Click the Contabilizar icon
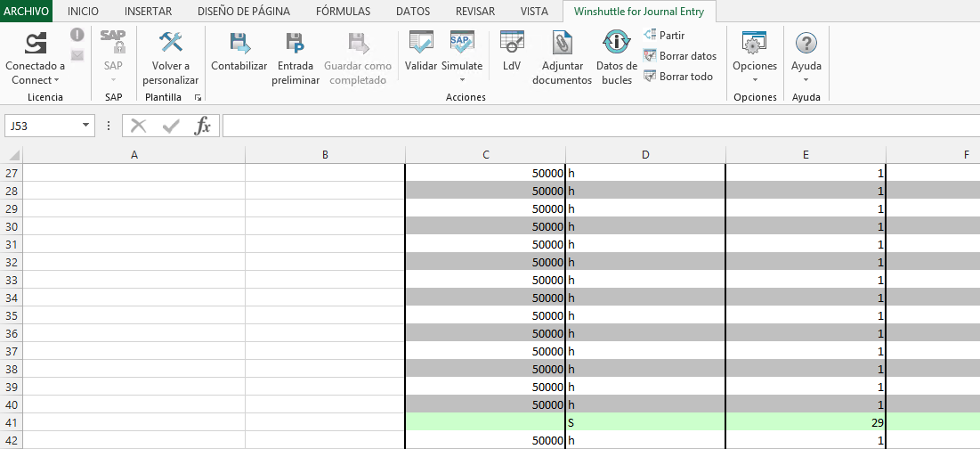Image resolution: width=980 pixels, height=449 pixels. (x=239, y=43)
